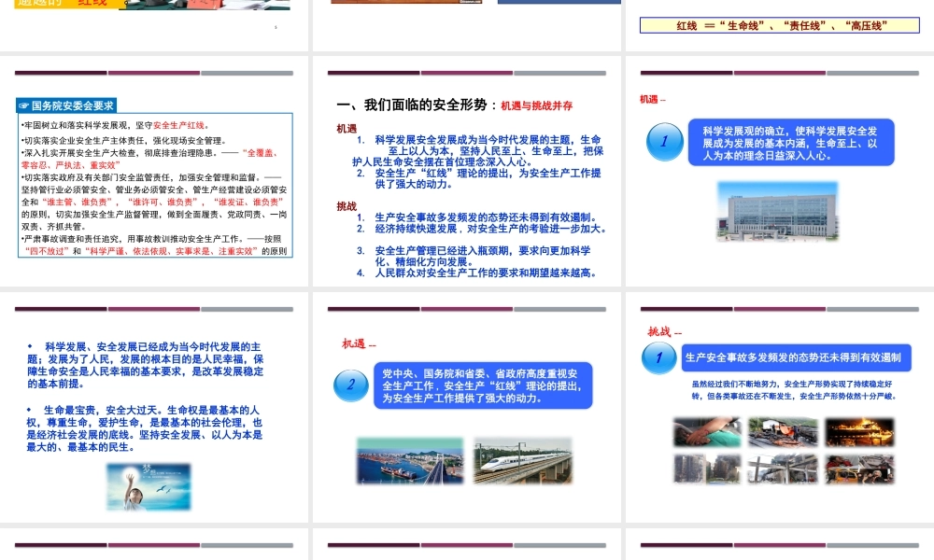
Task: Click circle 1 beside 生产安全事故 banner
Action: pos(658,357)
